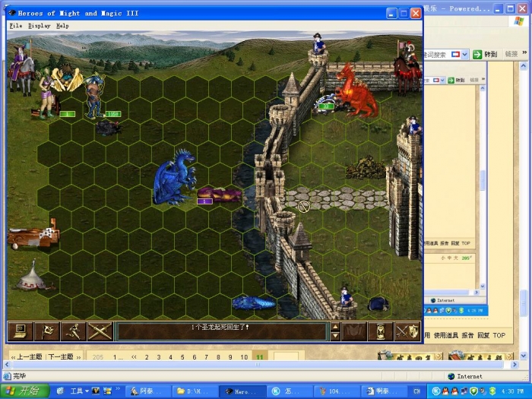Expand the browser address bar dropdown arrow
The image size is (532, 399).
click(x=465, y=54)
